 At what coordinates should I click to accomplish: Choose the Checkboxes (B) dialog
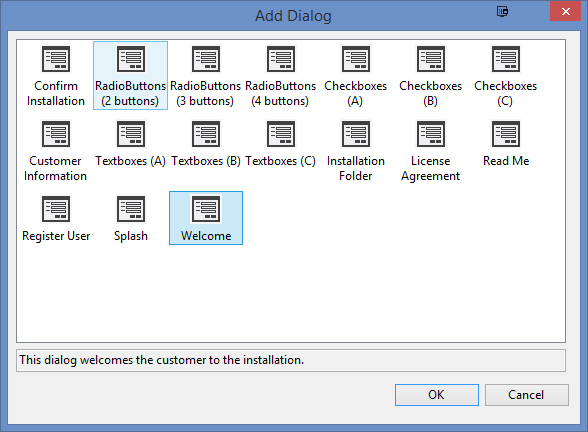[x=430, y=75]
